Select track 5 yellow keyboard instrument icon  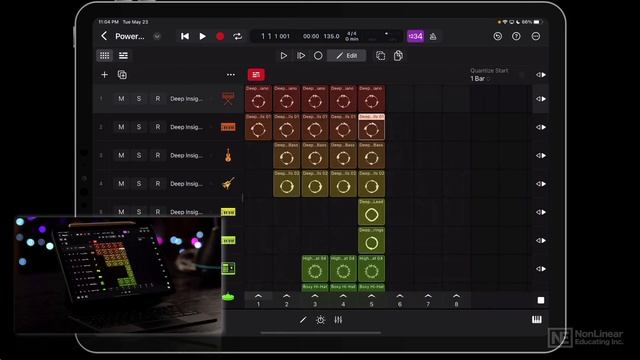point(228,212)
